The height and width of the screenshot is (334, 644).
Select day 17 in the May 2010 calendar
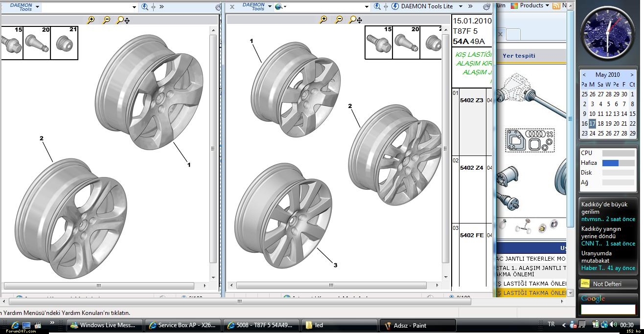coord(592,123)
